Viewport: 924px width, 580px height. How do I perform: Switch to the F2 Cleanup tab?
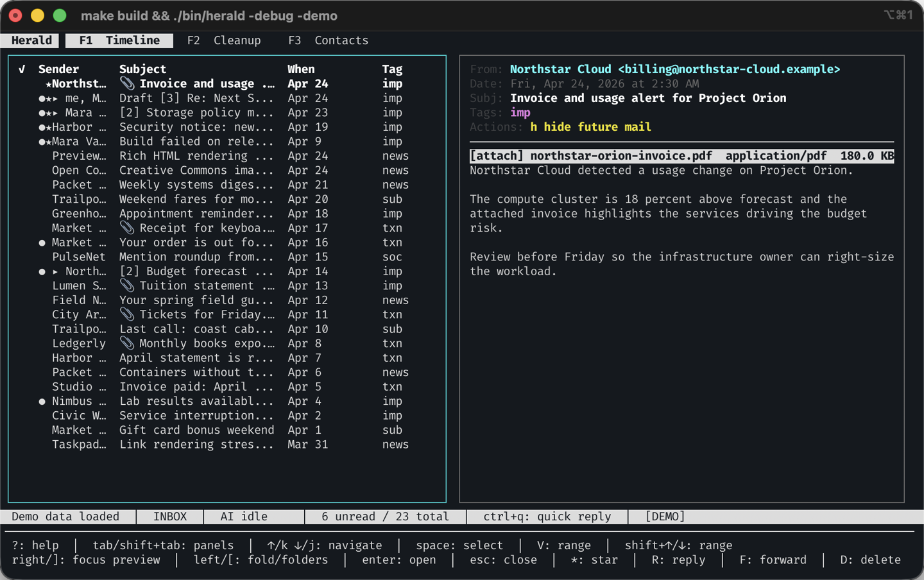pyautogui.click(x=224, y=40)
